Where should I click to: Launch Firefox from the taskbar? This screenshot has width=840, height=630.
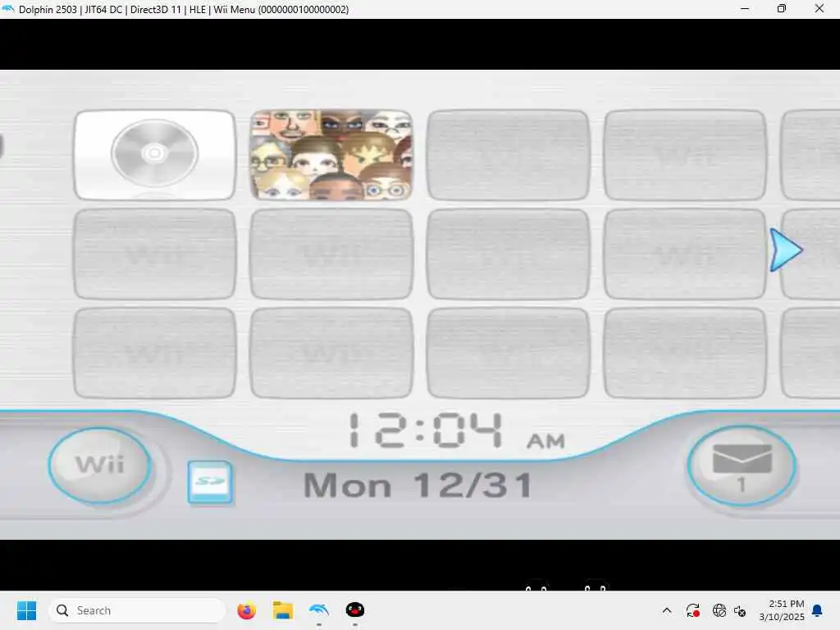(246, 610)
